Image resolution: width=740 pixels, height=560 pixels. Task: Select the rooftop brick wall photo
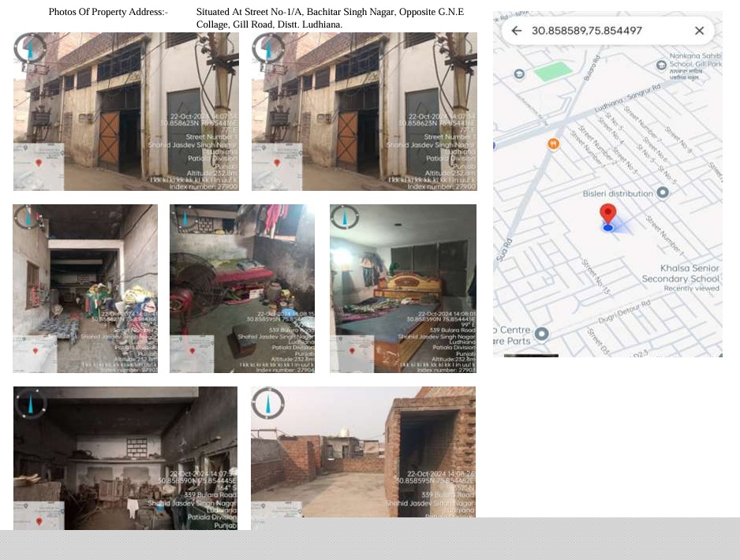(x=363, y=454)
